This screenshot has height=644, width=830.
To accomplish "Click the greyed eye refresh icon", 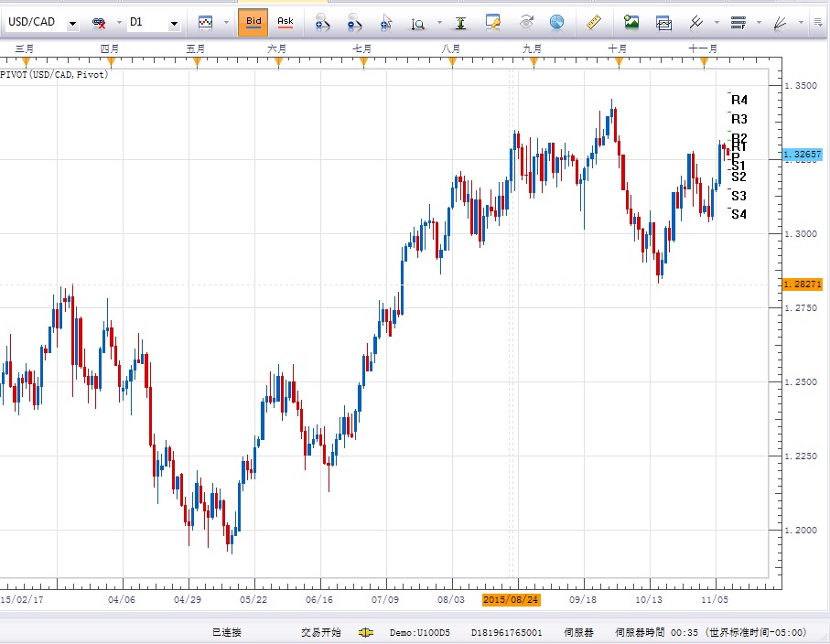I will pyautogui.click(x=525, y=22).
